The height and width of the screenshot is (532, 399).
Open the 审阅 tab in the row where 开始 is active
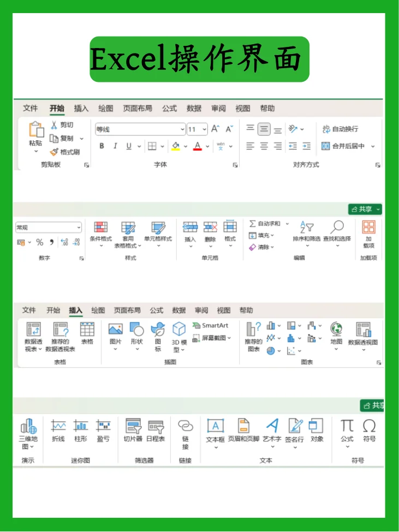pyautogui.click(x=218, y=108)
